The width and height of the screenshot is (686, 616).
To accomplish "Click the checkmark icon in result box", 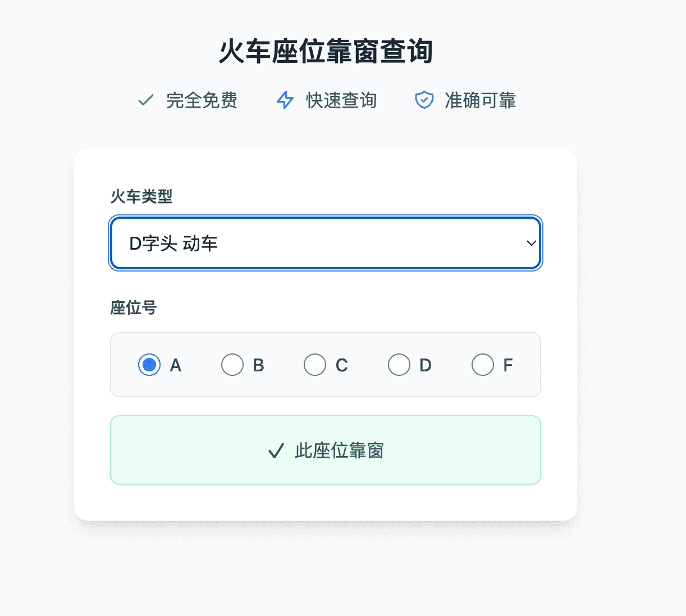I will (276, 450).
